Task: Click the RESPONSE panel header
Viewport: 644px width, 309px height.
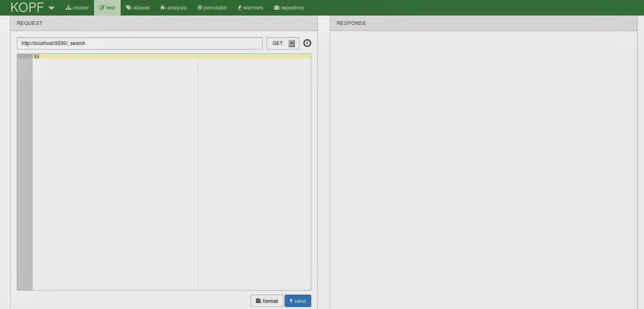Action: [x=484, y=23]
